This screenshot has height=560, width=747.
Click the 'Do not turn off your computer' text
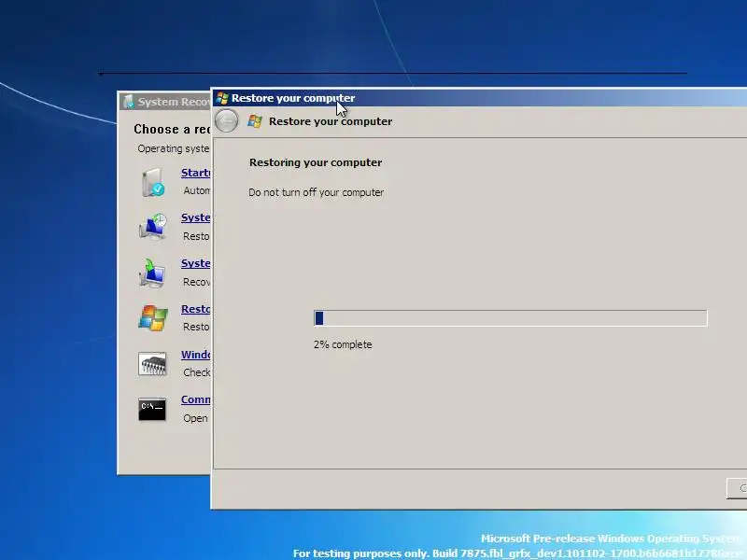point(316,192)
